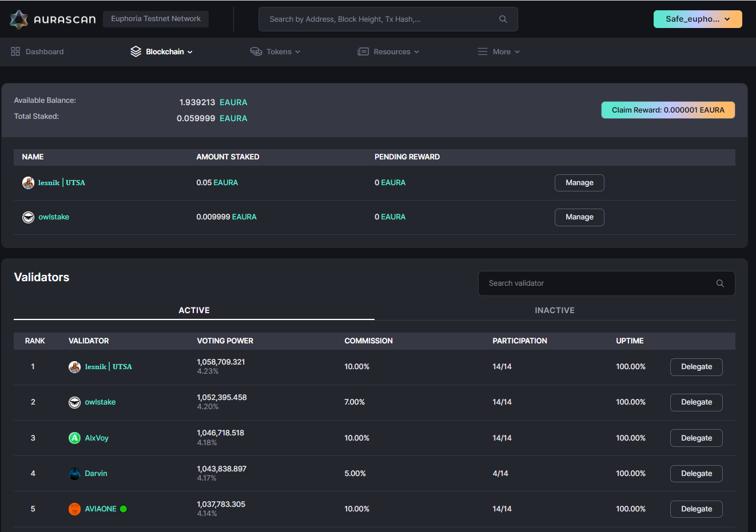The width and height of the screenshot is (756, 532).
Task: Click the Dashboard grid icon
Action: tap(15, 51)
